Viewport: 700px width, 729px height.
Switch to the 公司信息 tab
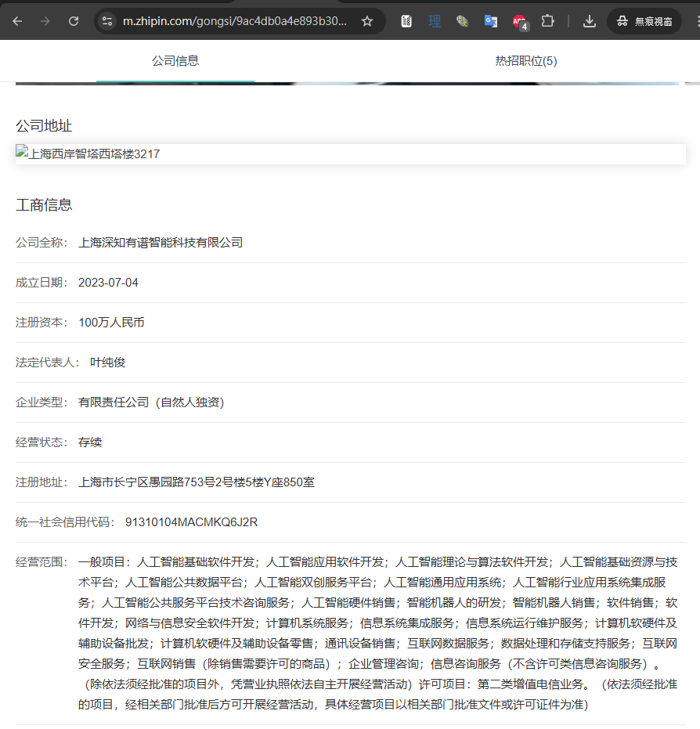tap(175, 61)
